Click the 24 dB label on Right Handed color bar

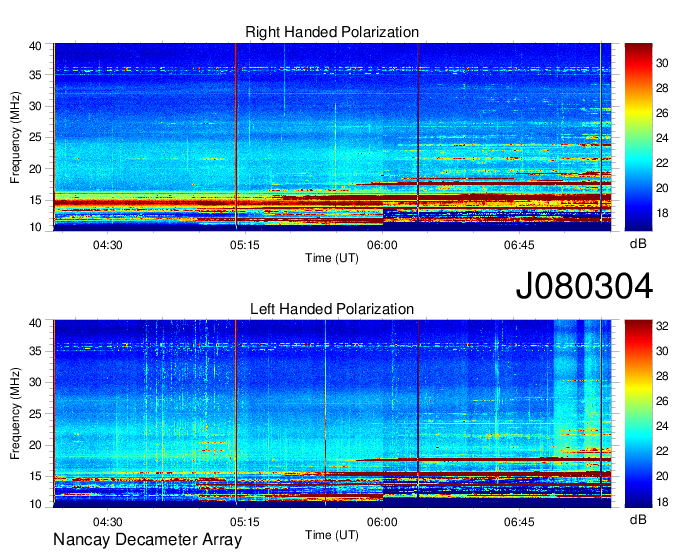pyautogui.click(x=662, y=138)
